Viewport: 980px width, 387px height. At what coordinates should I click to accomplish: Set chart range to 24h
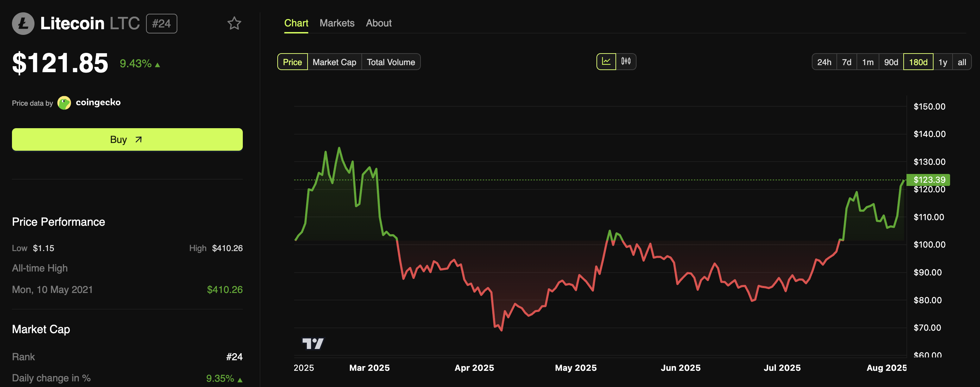824,62
